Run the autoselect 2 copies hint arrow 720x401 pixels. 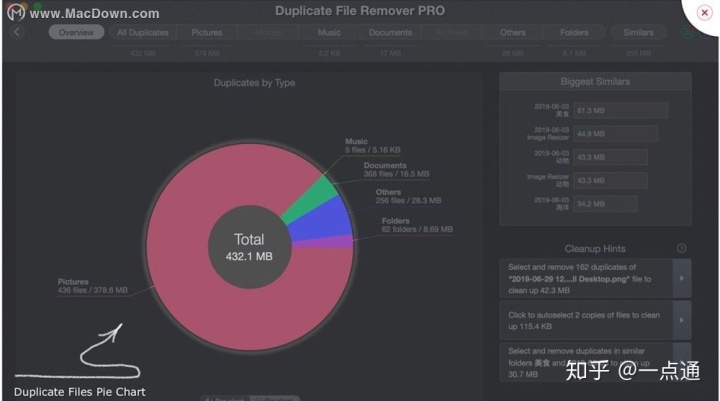click(682, 320)
